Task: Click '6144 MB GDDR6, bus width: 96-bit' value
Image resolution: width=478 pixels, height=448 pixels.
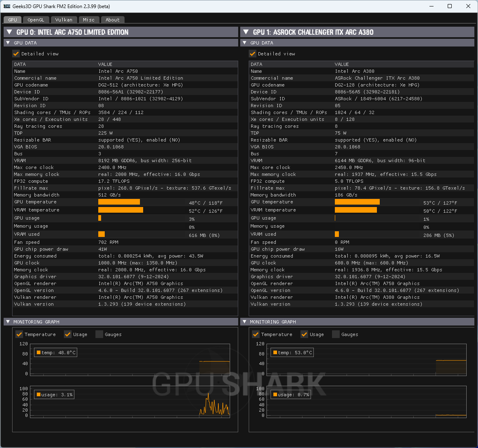Action: click(x=380, y=161)
